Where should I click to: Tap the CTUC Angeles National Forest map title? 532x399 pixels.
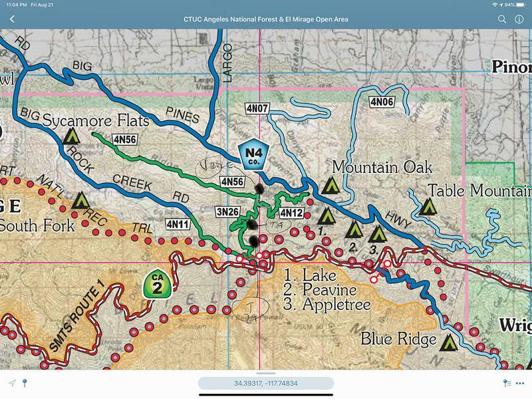pos(265,19)
